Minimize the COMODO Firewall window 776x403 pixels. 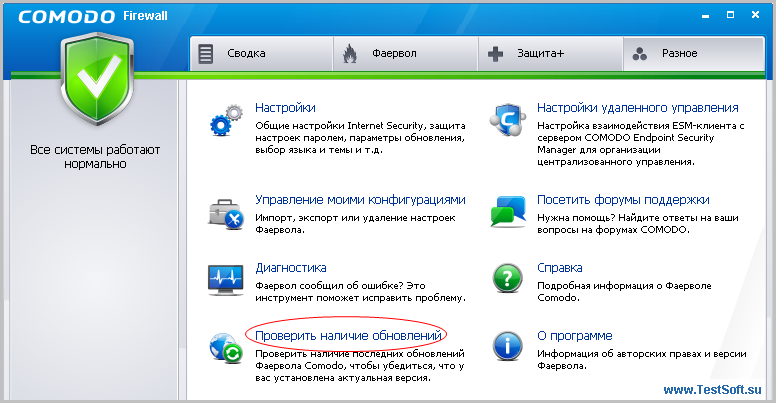click(x=706, y=16)
